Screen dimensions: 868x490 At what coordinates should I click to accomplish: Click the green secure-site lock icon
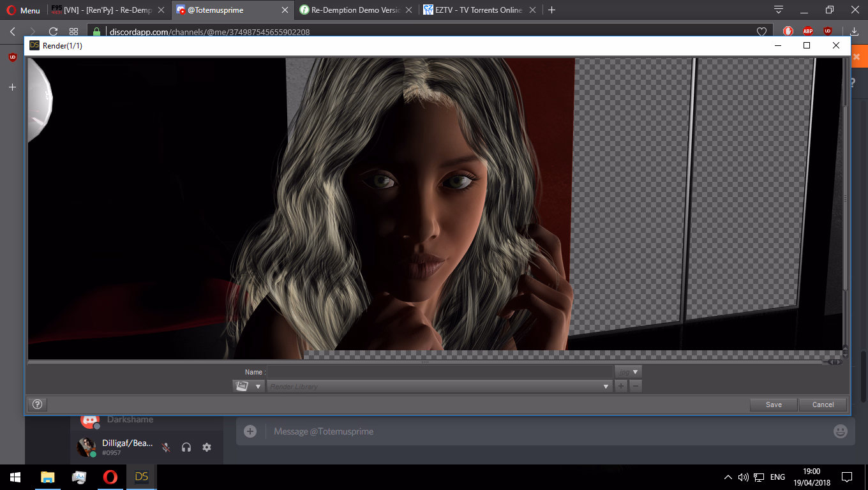[x=97, y=31]
